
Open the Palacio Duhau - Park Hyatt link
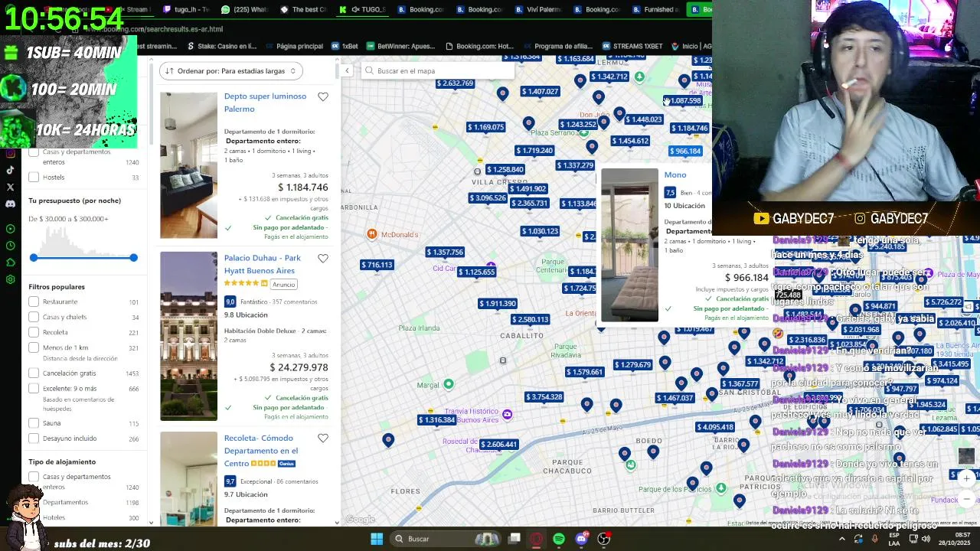click(263, 264)
